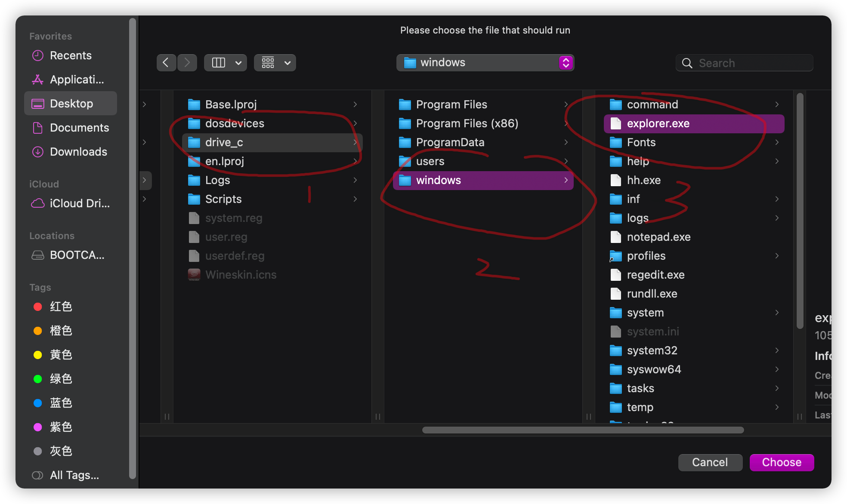
Task: Click the grid grouping icon
Action: coord(268,63)
